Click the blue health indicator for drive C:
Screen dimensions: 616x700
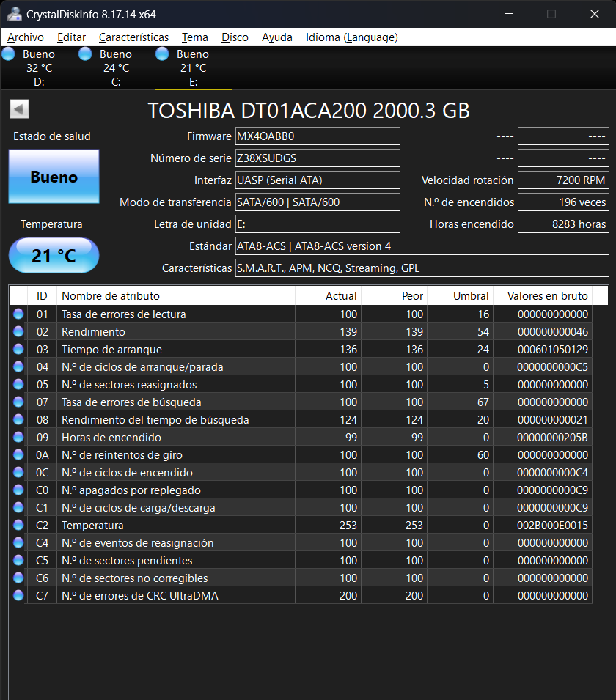tap(85, 54)
